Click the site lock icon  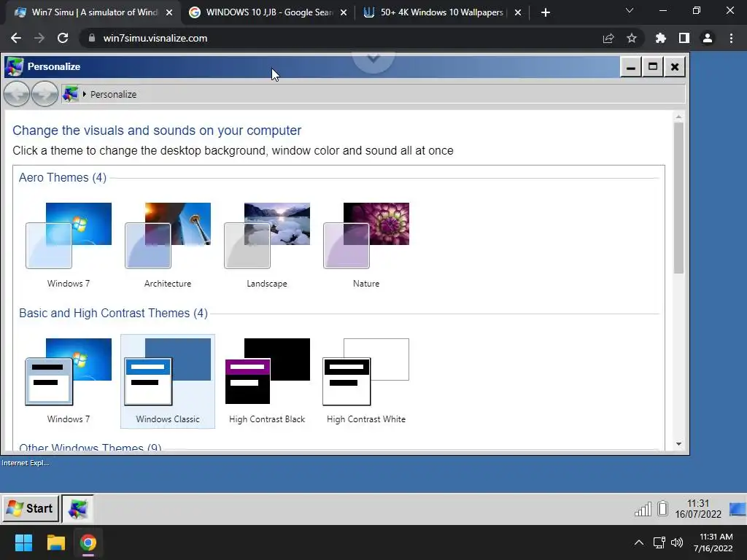click(92, 38)
